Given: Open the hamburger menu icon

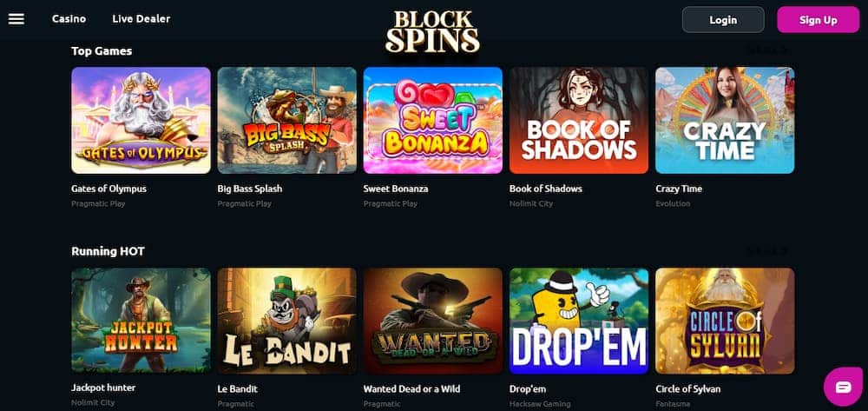Looking at the screenshot, I should click(16, 19).
